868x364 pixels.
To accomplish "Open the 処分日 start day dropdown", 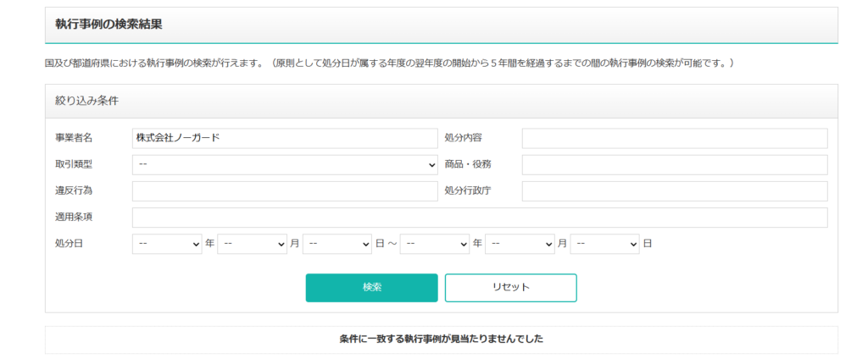I will click(x=337, y=244).
